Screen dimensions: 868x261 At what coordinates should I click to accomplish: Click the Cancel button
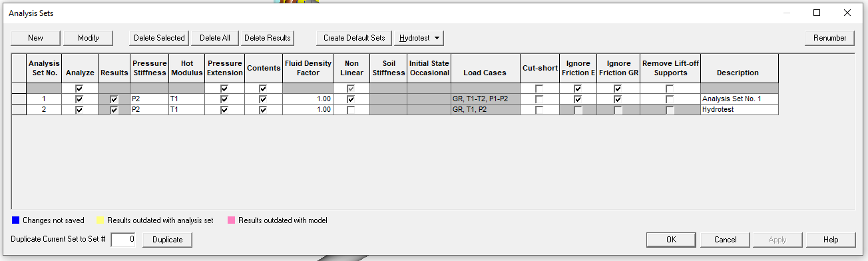[725, 239]
